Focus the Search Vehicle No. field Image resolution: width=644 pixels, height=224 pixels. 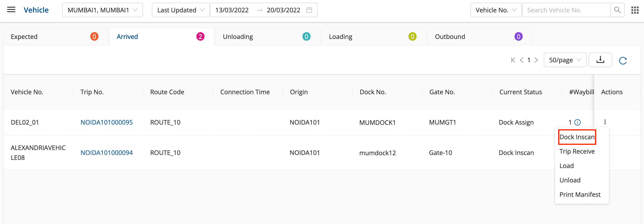[566, 10]
